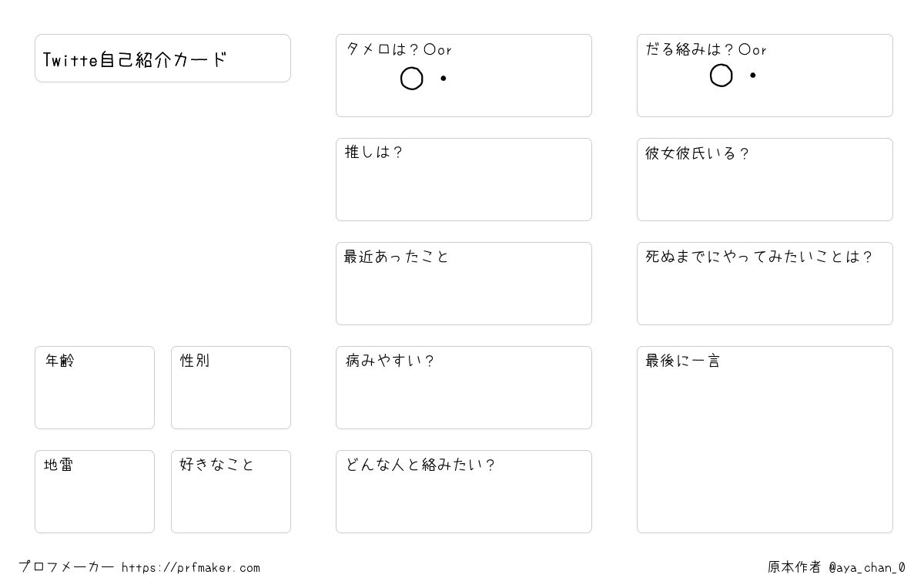
Task: Click the プロフメーカー label in footer
Action: tap(66, 567)
